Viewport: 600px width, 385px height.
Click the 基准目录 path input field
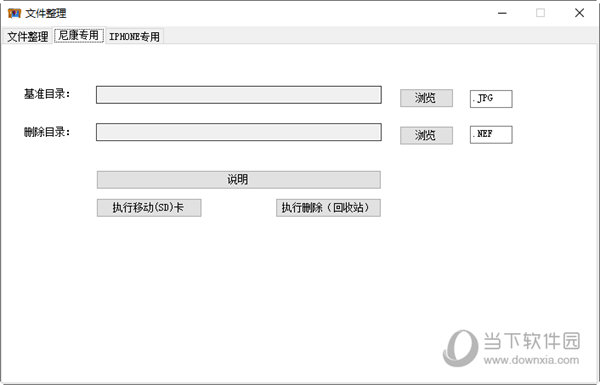[239, 95]
